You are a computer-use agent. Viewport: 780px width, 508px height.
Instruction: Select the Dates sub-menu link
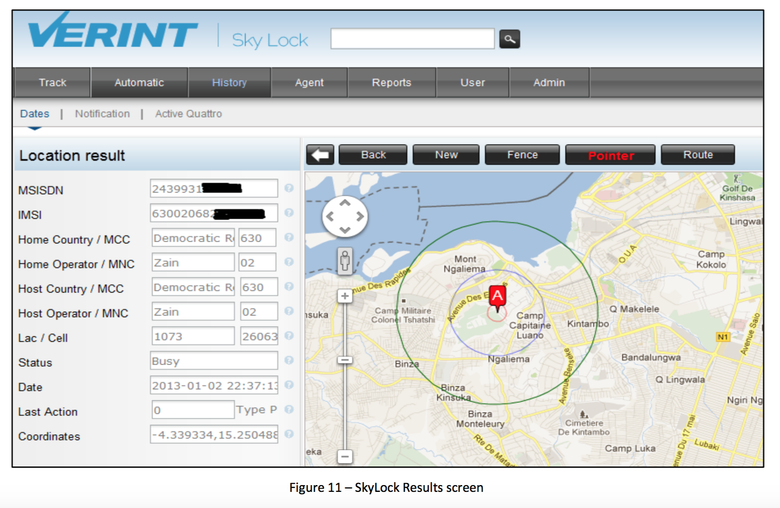pos(34,113)
